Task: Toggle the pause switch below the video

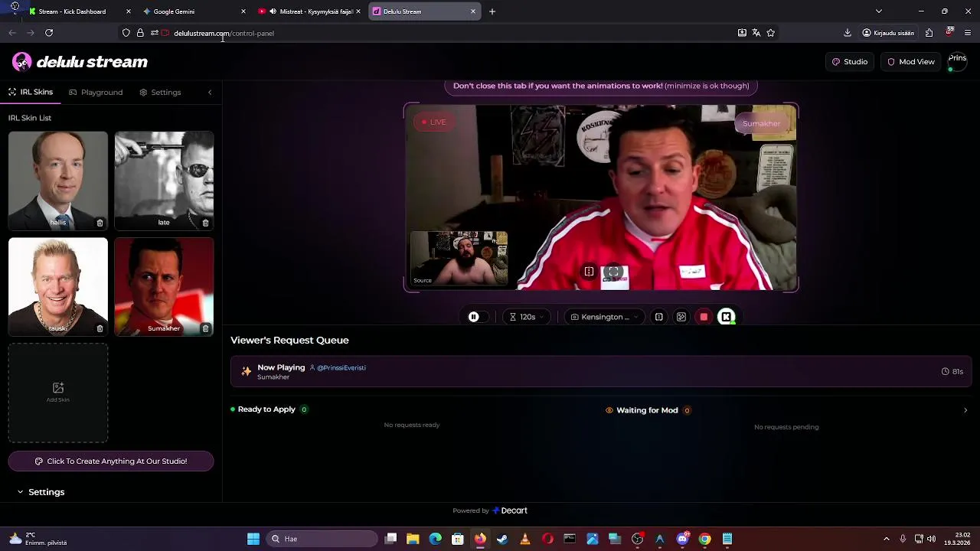Action: coord(473,317)
